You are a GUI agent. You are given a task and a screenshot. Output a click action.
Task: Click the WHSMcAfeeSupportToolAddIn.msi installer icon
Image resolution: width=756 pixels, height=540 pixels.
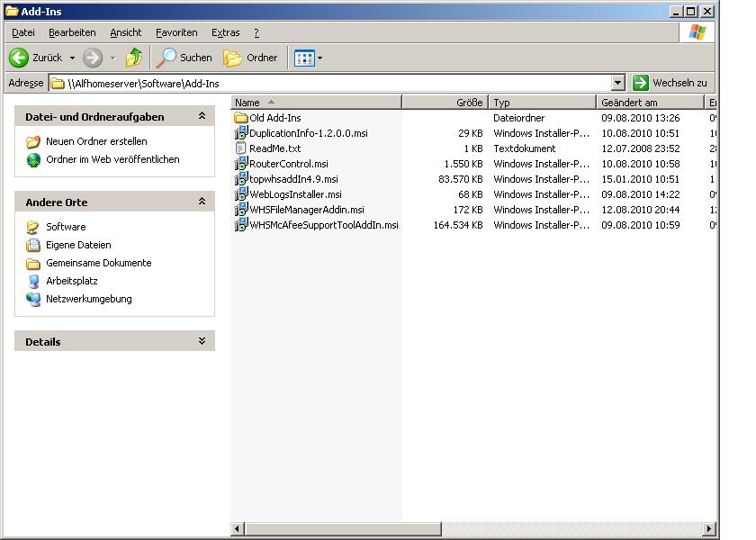tap(240, 225)
